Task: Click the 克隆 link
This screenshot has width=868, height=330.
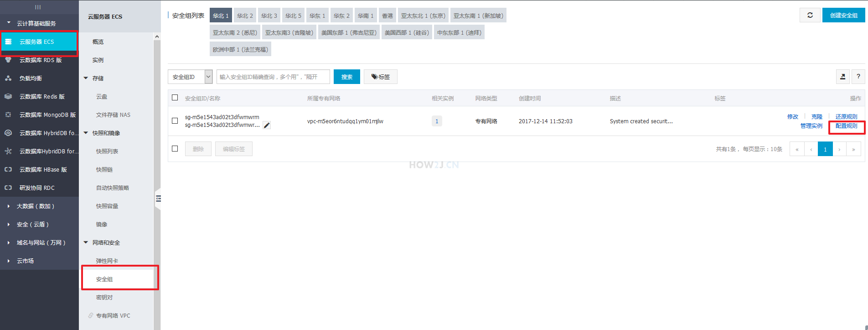Action: click(x=817, y=116)
